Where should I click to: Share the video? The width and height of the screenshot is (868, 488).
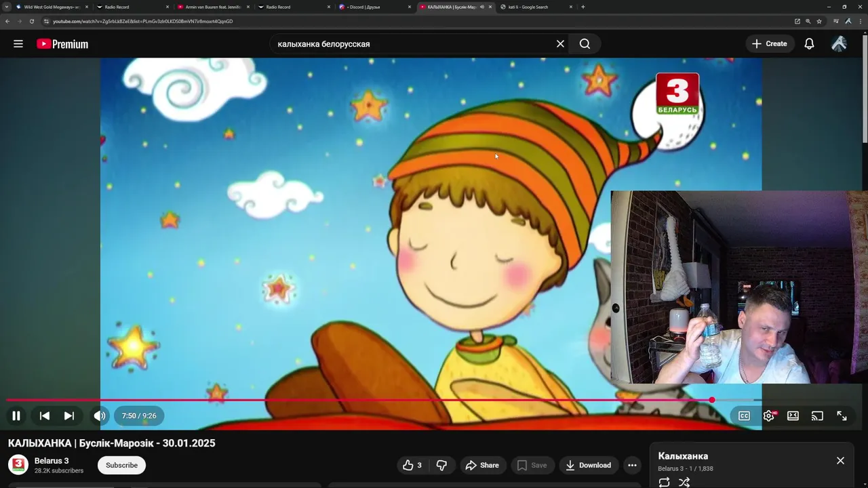[x=483, y=465]
